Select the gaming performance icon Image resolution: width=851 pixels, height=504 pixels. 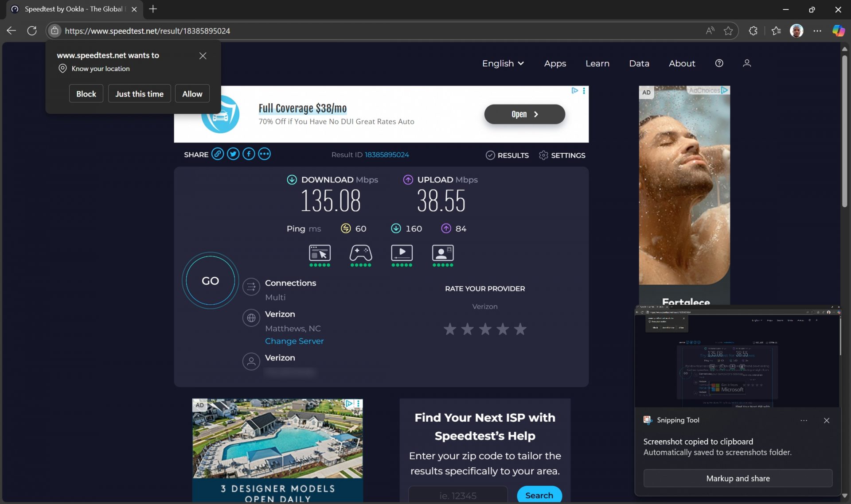pos(360,253)
